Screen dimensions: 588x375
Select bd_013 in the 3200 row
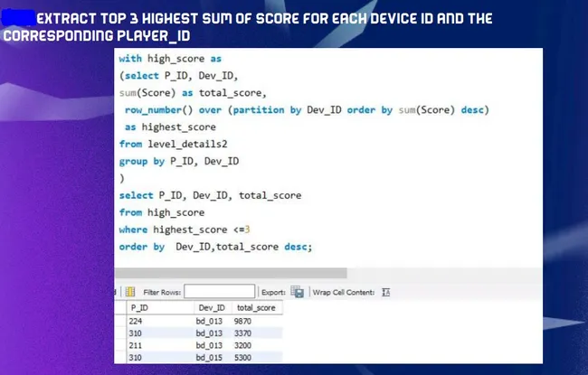213,345
